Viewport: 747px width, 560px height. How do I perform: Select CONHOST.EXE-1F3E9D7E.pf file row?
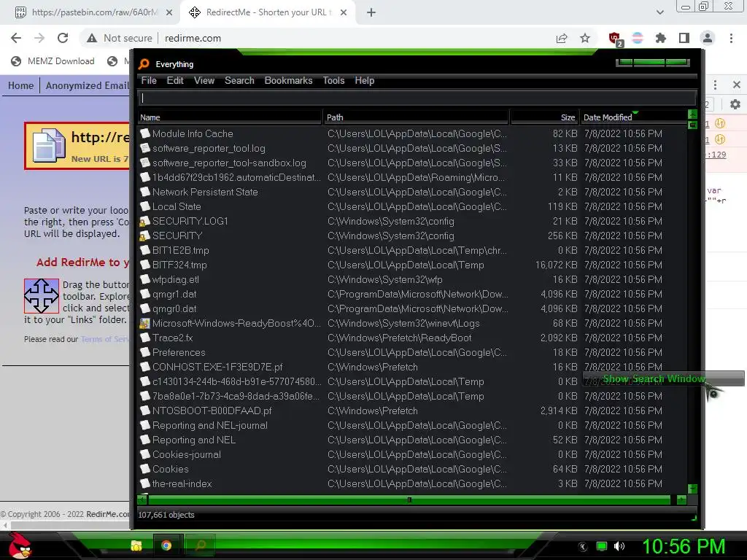tap(413, 367)
